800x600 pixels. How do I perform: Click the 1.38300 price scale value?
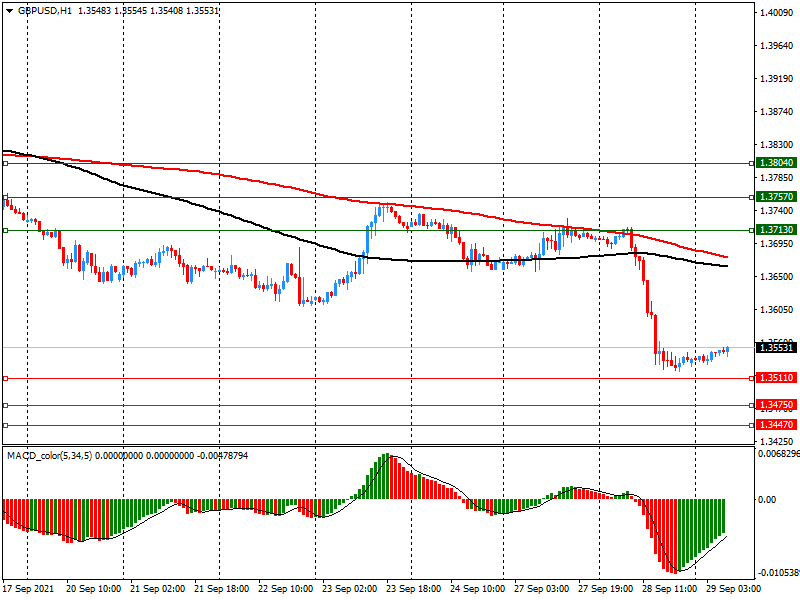[x=777, y=145]
